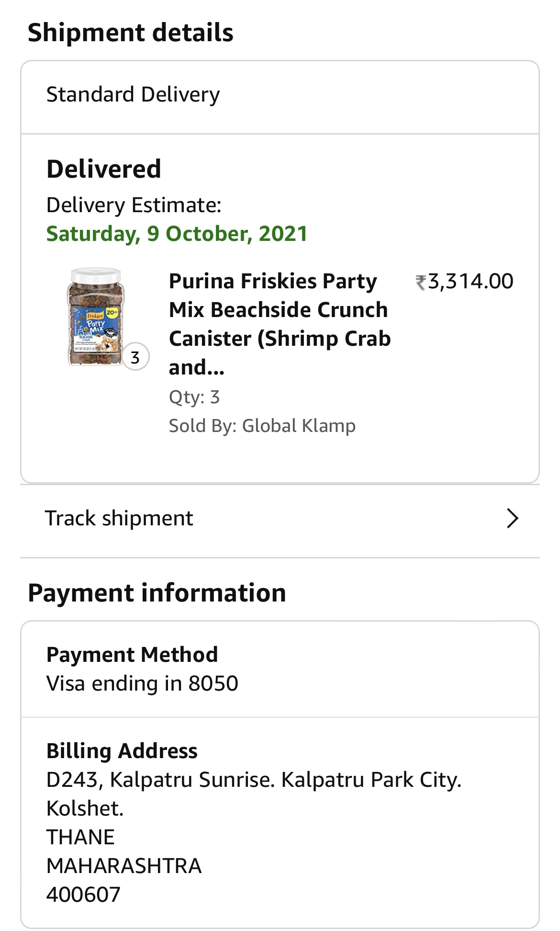Click the Shipment details heading
The width and height of the screenshot is (560, 931).
click(131, 33)
